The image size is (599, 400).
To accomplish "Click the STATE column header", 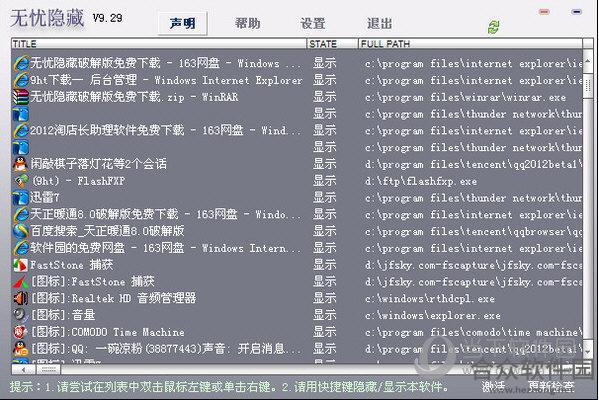I will click(x=332, y=44).
